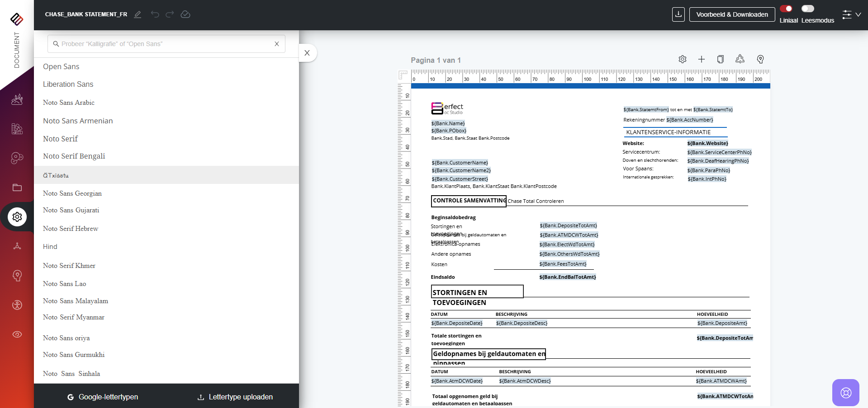
Task: Open the folder icon in left sidebar
Action: point(17,188)
